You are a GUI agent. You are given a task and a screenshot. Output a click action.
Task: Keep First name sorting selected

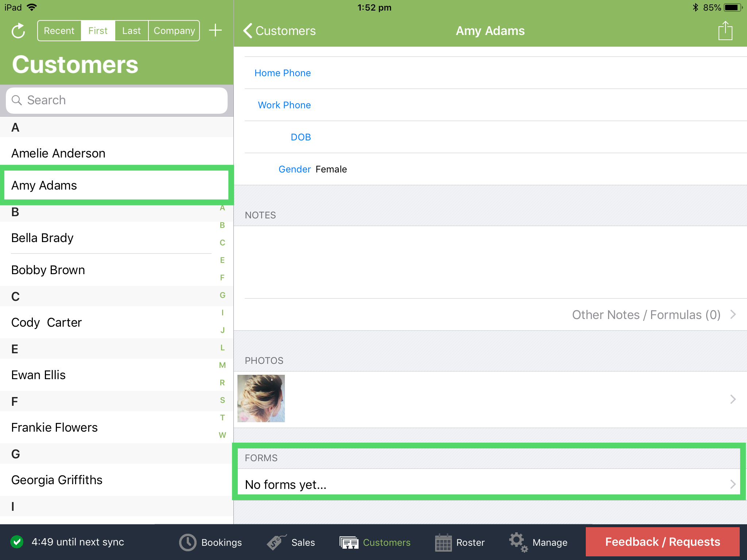[97, 30]
